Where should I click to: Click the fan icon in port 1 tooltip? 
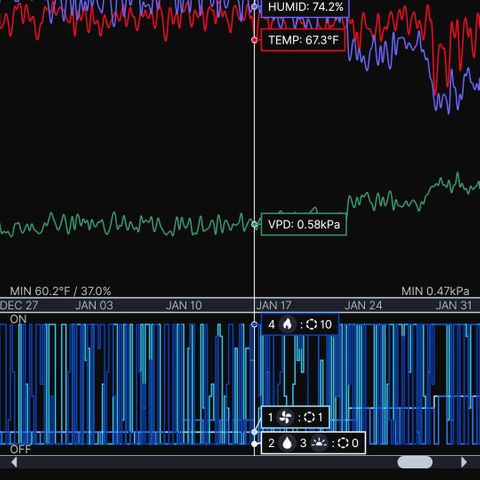285,417
